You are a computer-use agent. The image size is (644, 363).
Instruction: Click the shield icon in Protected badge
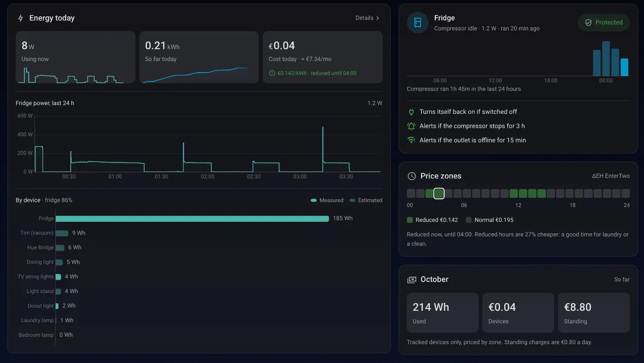tap(588, 23)
